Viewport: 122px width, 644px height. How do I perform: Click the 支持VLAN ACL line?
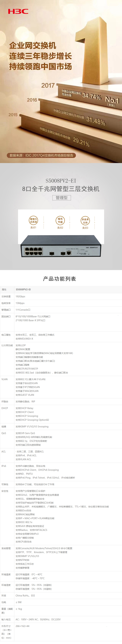pos(23,459)
